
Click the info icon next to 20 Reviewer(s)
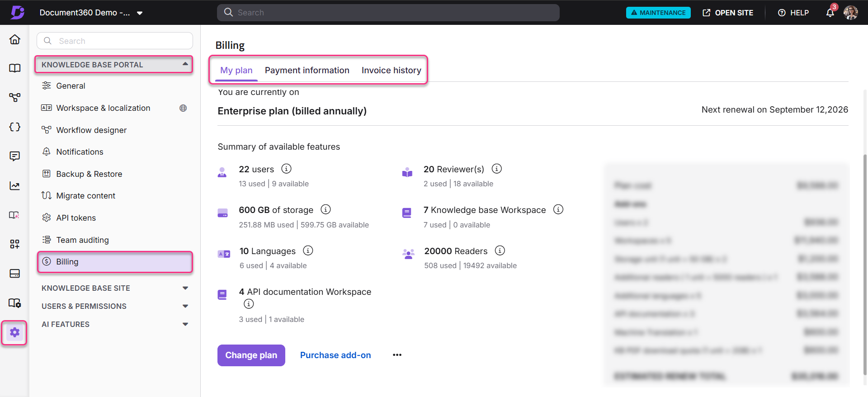(497, 169)
